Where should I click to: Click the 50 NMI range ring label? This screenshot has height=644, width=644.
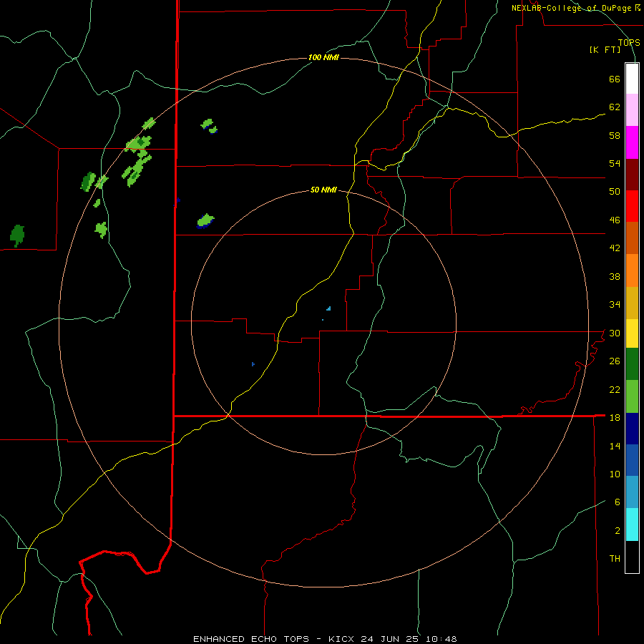(x=323, y=190)
